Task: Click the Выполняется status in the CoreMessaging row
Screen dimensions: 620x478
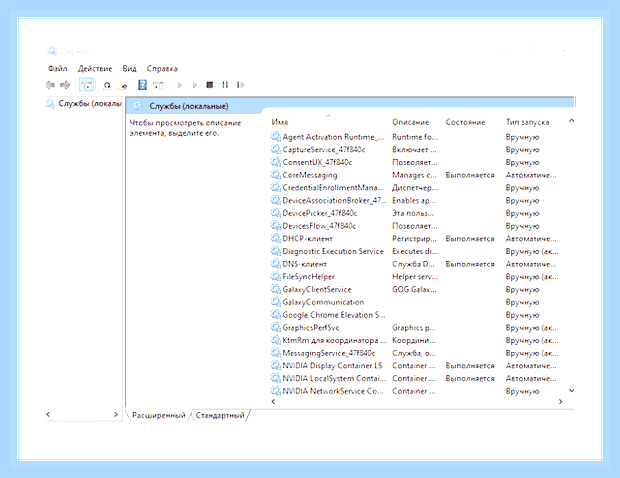Action: click(x=470, y=175)
